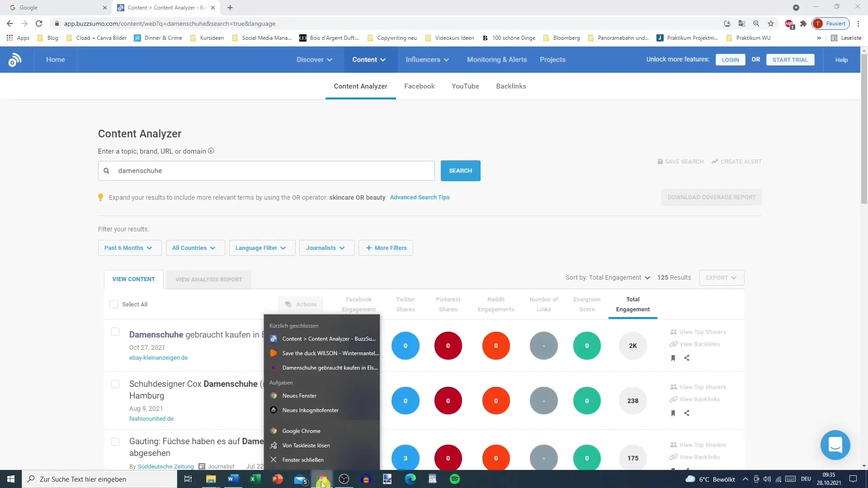Reload the page with browser refresh icon
The image size is (868, 488).
tap(39, 23)
